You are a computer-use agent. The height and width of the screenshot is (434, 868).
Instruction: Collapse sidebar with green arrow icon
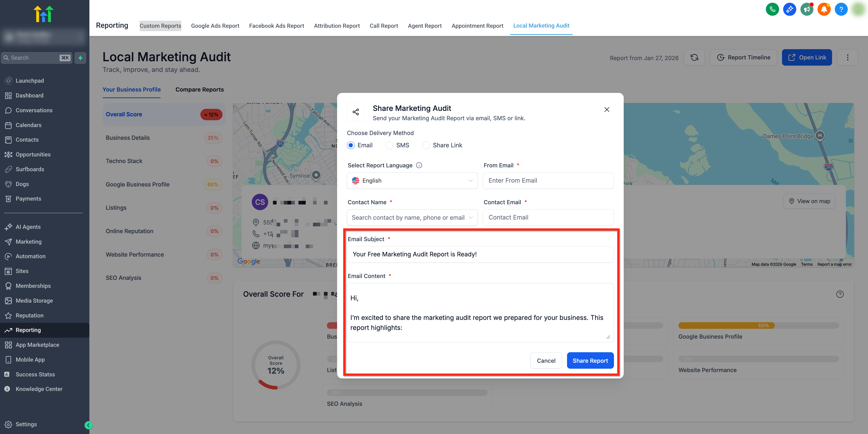[88, 425]
